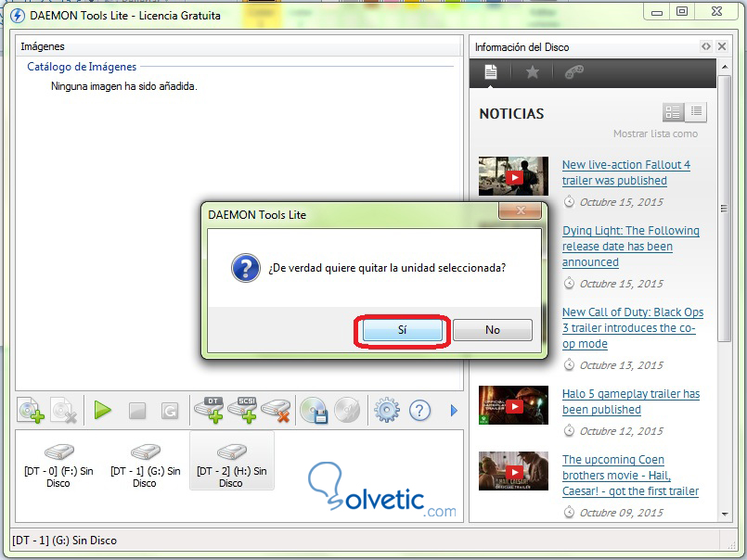Open Help question mark icon

(419, 410)
